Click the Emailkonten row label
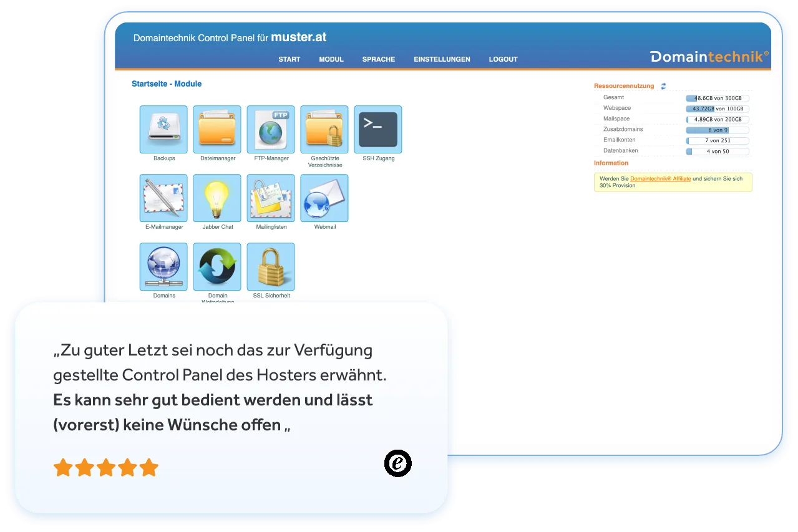 click(x=620, y=140)
